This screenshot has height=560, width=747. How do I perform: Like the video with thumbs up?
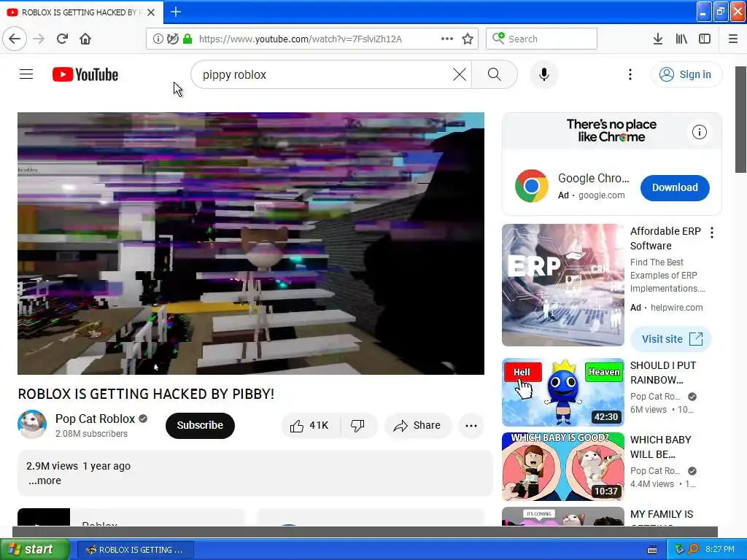309,425
